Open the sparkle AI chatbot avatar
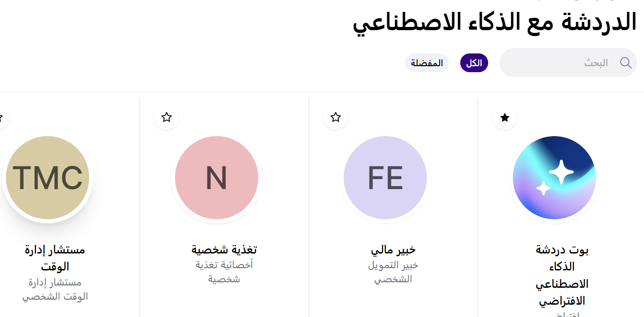 [x=554, y=178]
